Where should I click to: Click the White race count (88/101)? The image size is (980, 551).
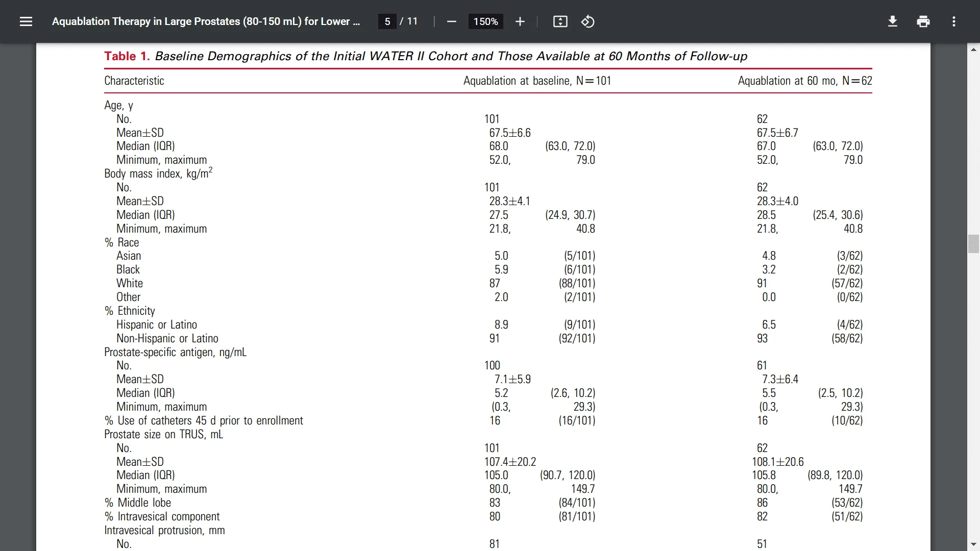tap(577, 284)
